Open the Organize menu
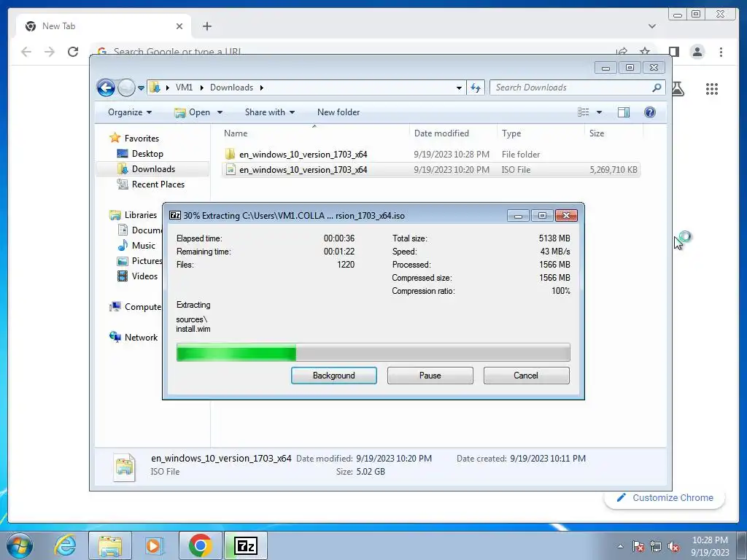The height and width of the screenshot is (560, 747). (x=130, y=112)
